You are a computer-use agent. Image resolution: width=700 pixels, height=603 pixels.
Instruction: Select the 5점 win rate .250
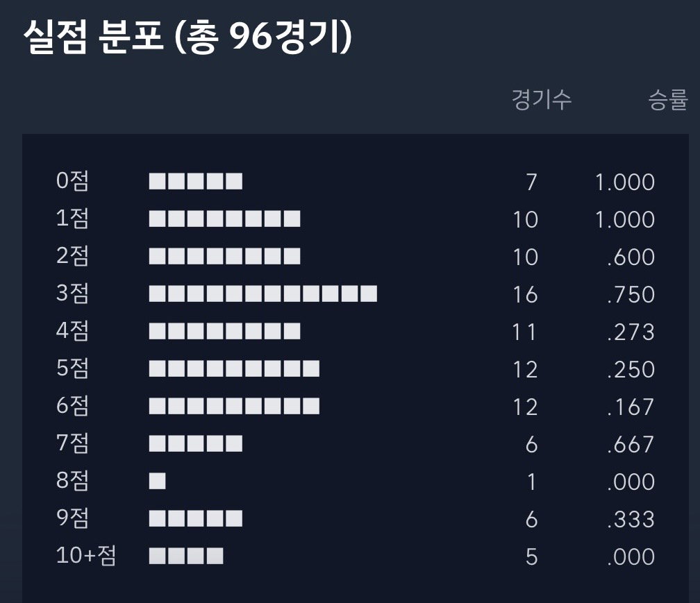click(631, 369)
